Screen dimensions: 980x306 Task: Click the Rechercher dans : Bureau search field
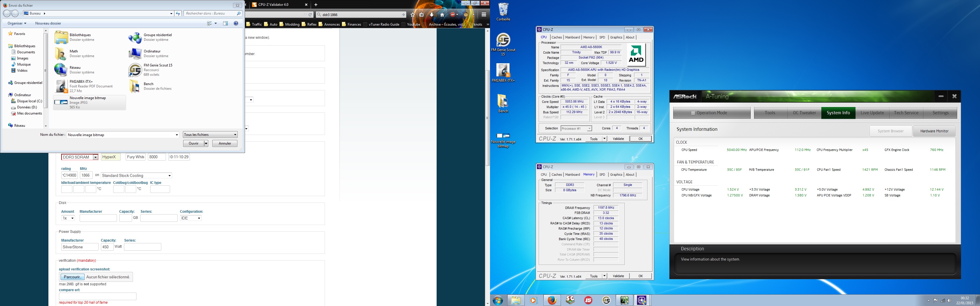(x=213, y=13)
